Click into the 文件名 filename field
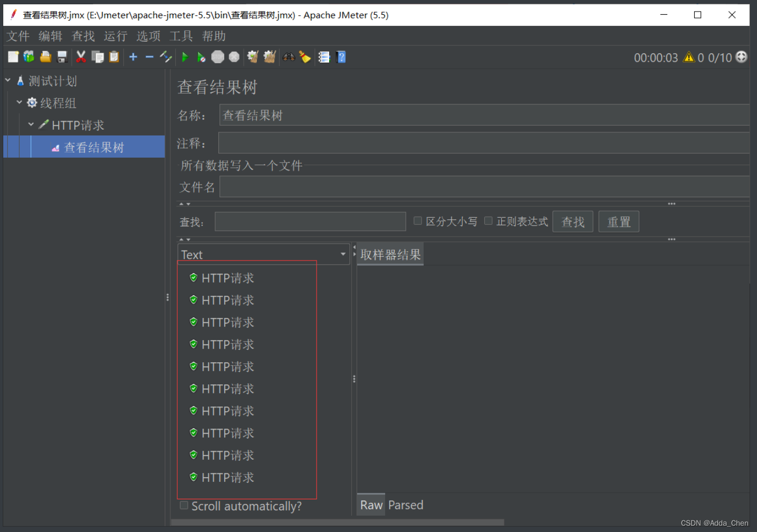The width and height of the screenshot is (757, 532). 484,187
